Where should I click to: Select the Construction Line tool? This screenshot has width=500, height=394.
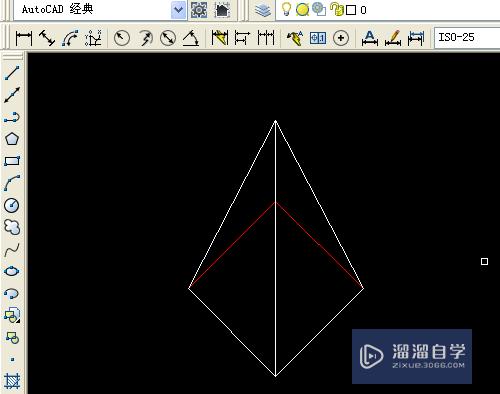(12, 95)
